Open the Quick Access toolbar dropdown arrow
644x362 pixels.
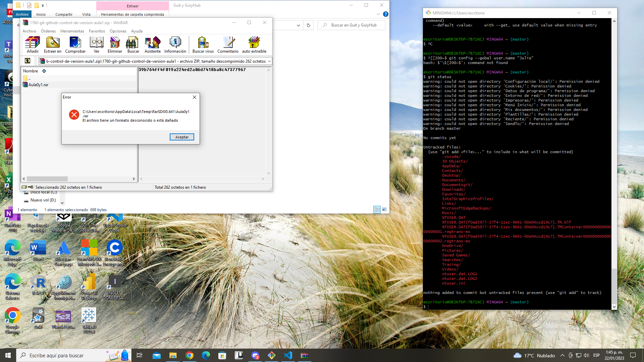tap(43, 5)
